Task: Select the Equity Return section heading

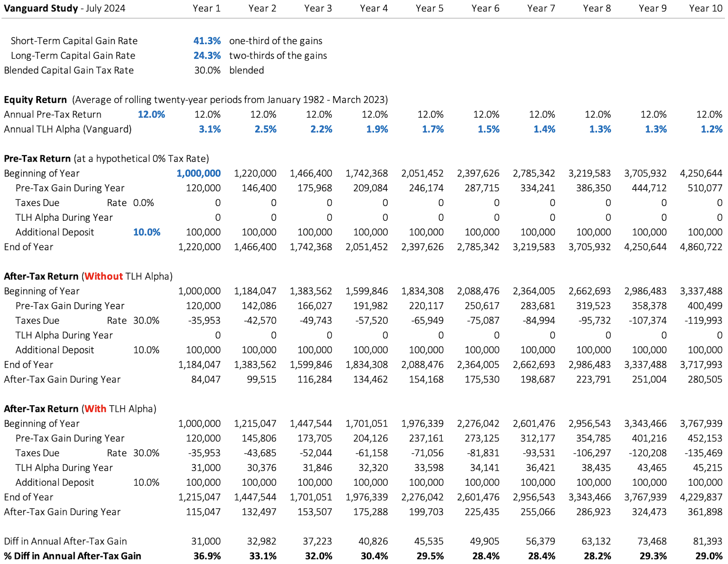Action: pos(35,100)
